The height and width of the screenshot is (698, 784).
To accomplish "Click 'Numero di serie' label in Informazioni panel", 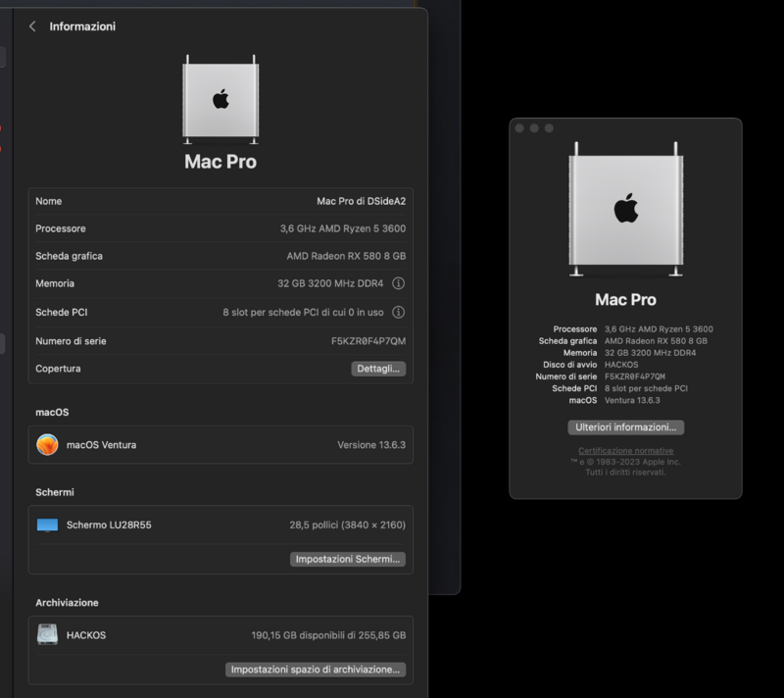I will [71, 341].
